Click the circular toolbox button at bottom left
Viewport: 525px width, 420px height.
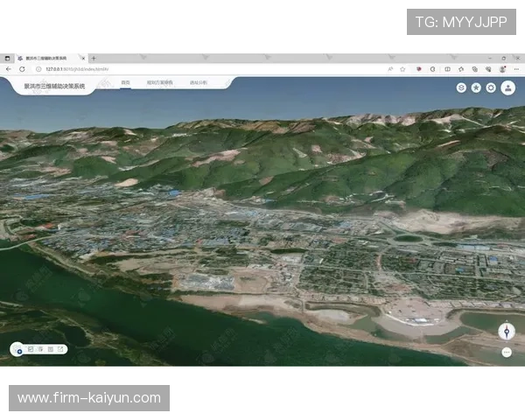click(18, 350)
